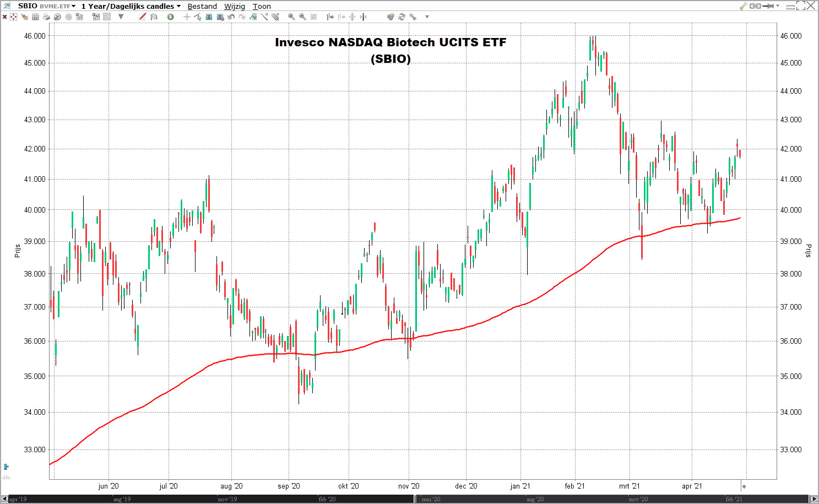The height and width of the screenshot is (504, 819).
Task: Click the gold wrench icon at top right
Action: [743, 6]
